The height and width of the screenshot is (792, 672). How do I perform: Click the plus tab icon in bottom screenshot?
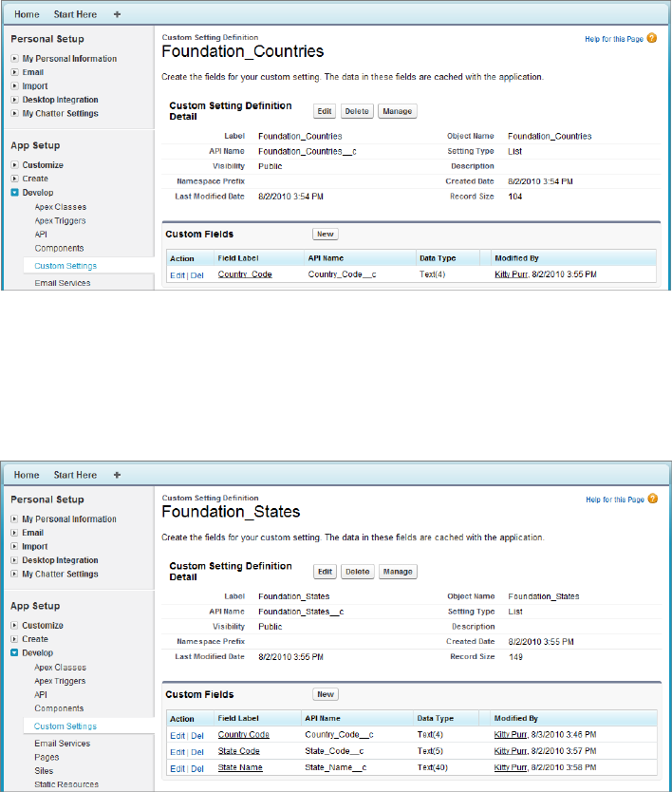pos(117,475)
